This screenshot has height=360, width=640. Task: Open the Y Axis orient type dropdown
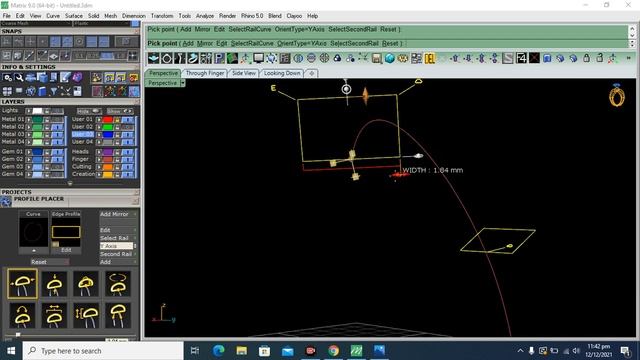(117, 246)
